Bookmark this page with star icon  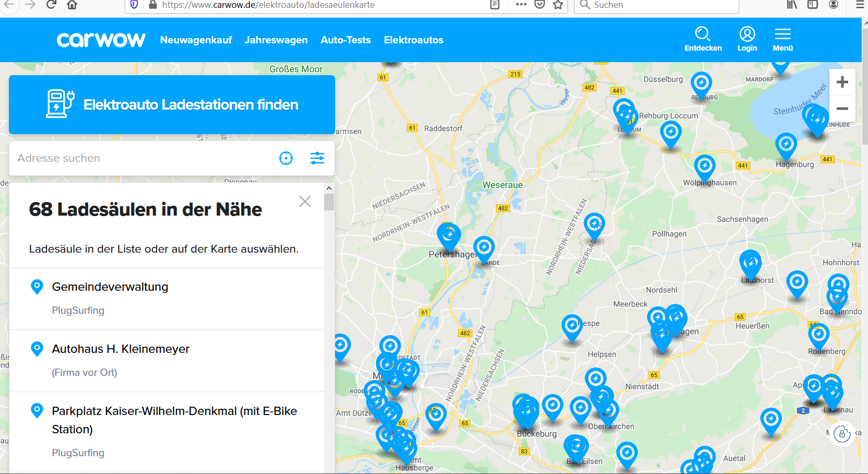[x=558, y=5]
